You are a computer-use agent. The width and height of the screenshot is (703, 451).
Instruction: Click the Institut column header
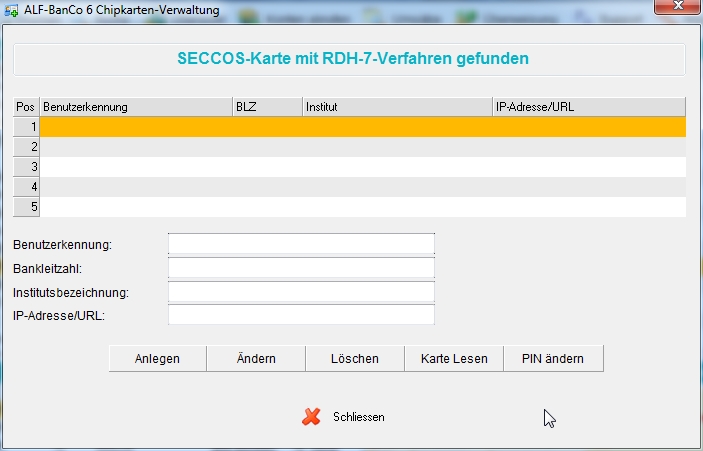[x=398, y=107]
